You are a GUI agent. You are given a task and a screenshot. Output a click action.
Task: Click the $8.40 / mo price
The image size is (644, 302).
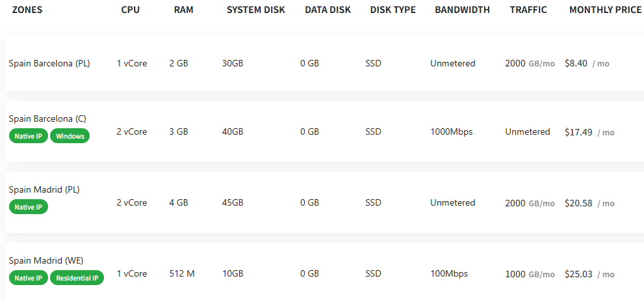tap(587, 63)
